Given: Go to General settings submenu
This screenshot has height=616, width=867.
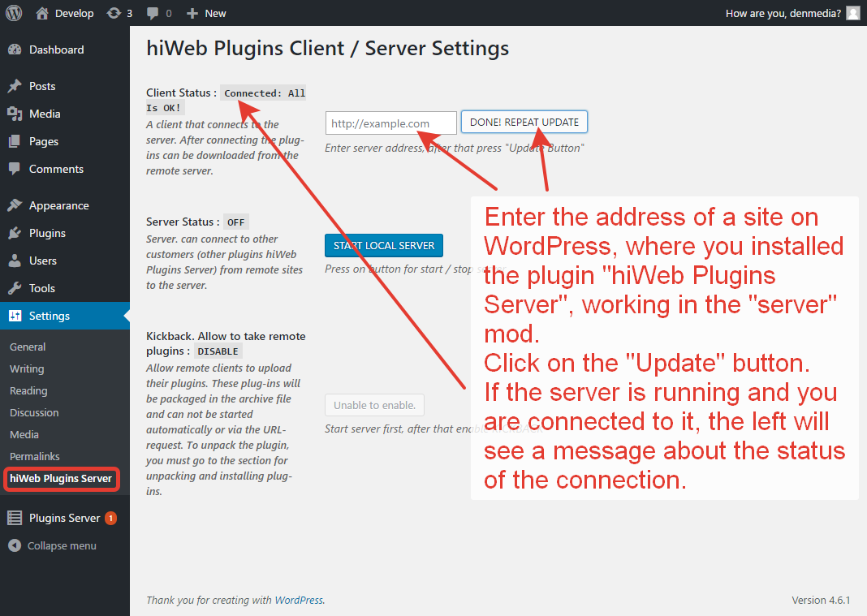Looking at the screenshot, I should tap(28, 347).
